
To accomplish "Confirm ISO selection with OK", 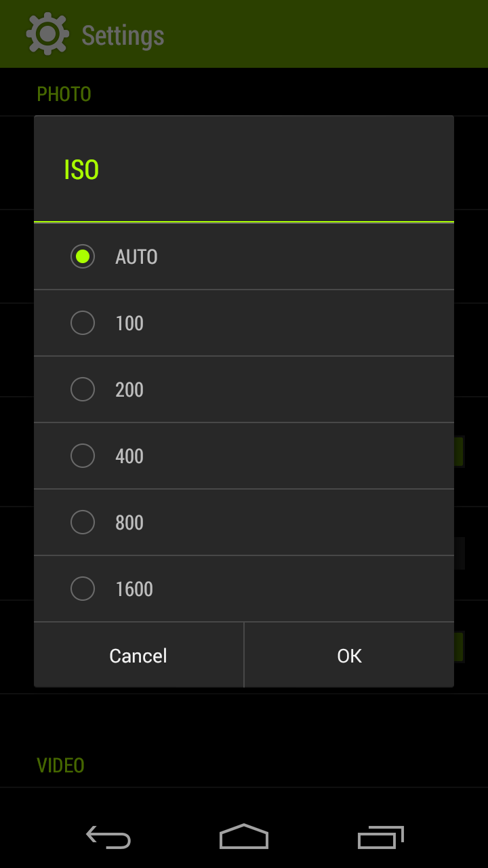I will click(349, 656).
